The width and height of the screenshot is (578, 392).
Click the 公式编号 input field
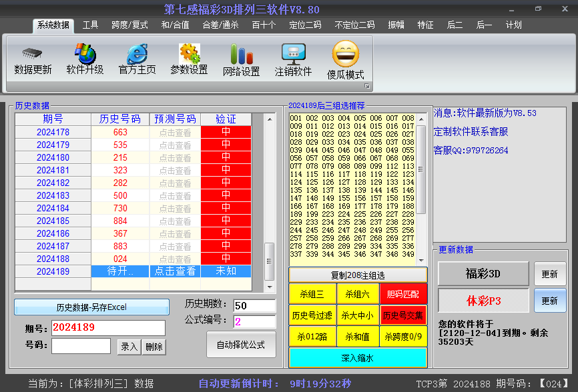click(254, 322)
